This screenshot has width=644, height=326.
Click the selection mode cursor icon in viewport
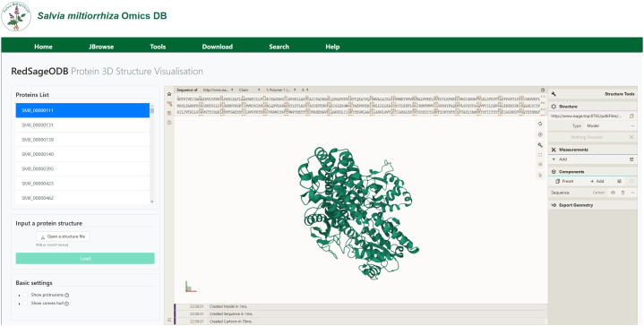(x=540, y=175)
